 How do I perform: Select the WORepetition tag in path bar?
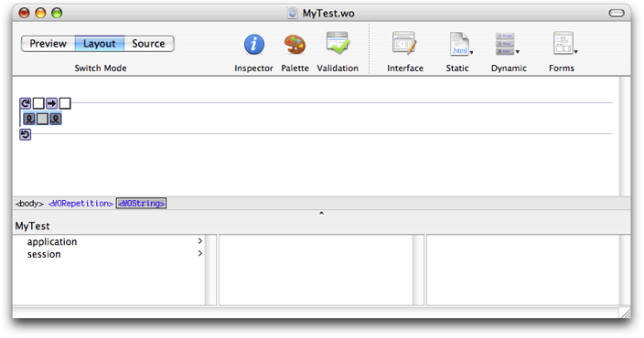(80, 204)
